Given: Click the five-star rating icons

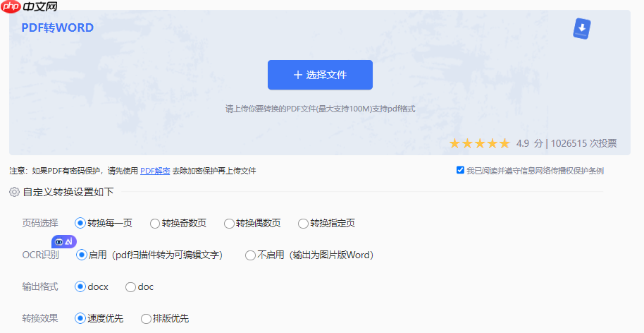Looking at the screenshot, I should tap(479, 143).
